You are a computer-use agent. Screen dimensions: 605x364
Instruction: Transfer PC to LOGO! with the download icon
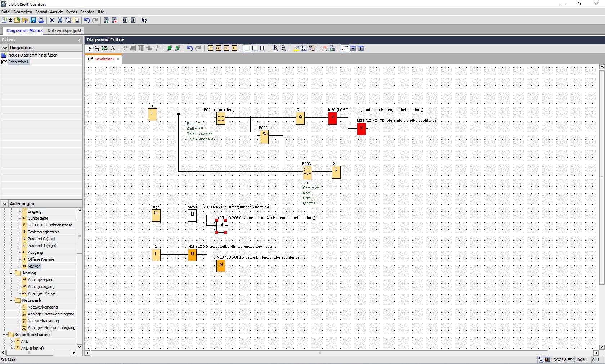click(125, 20)
